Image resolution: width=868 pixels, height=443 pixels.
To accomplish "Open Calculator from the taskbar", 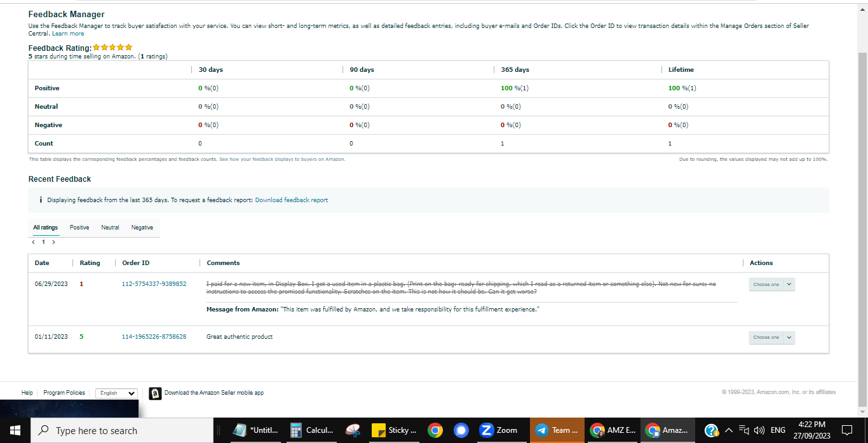I will [x=312, y=430].
